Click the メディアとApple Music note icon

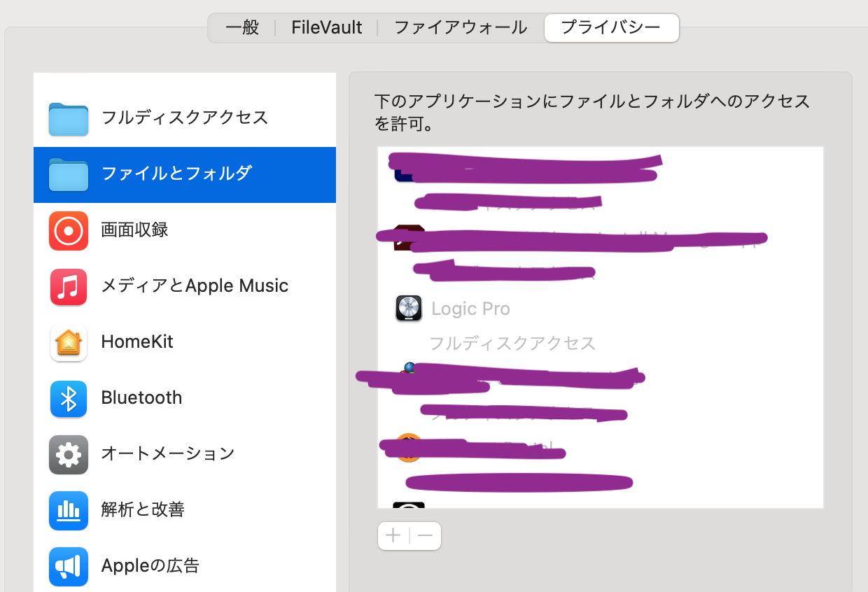coord(69,286)
